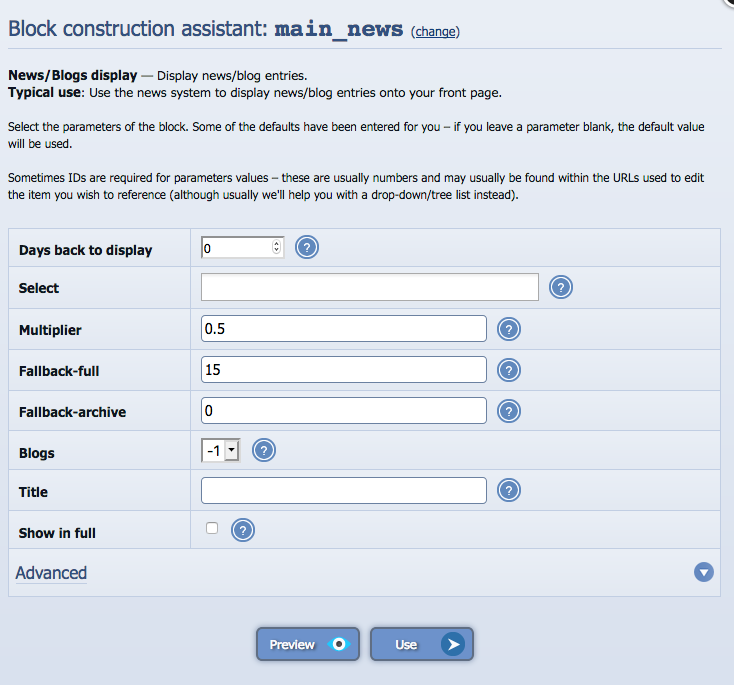Click help icon beside Days back to display
This screenshot has height=685, width=734.
point(307,247)
